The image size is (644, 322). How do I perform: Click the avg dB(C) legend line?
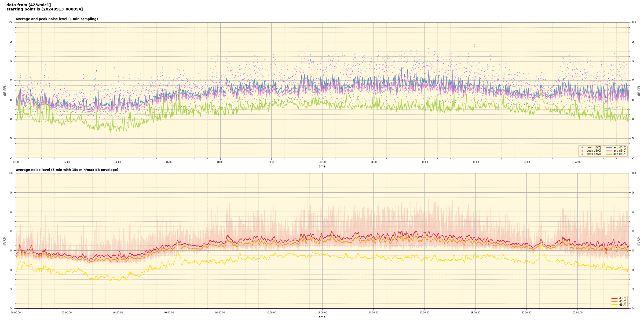pos(609,151)
